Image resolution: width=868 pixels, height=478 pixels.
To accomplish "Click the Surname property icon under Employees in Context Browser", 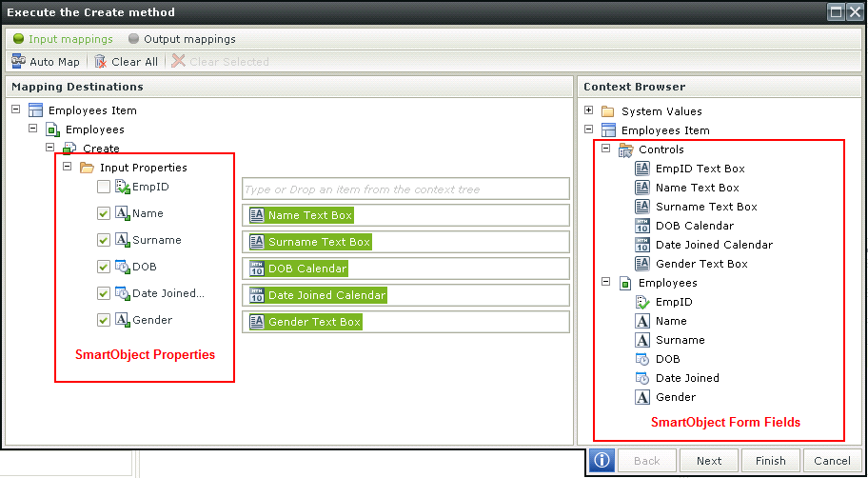I will click(642, 340).
